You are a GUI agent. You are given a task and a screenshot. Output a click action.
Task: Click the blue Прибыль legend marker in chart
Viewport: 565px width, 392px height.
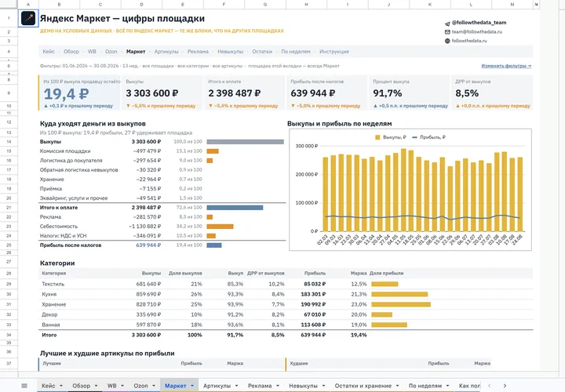[414, 137]
